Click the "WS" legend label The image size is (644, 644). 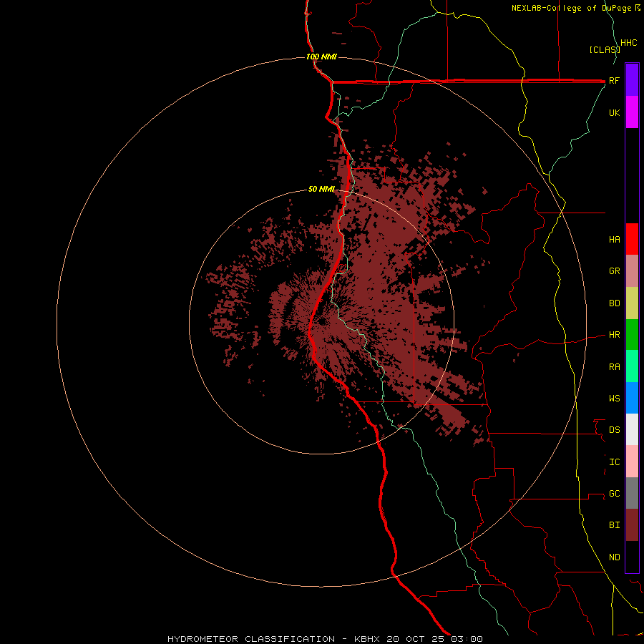coord(614,398)
